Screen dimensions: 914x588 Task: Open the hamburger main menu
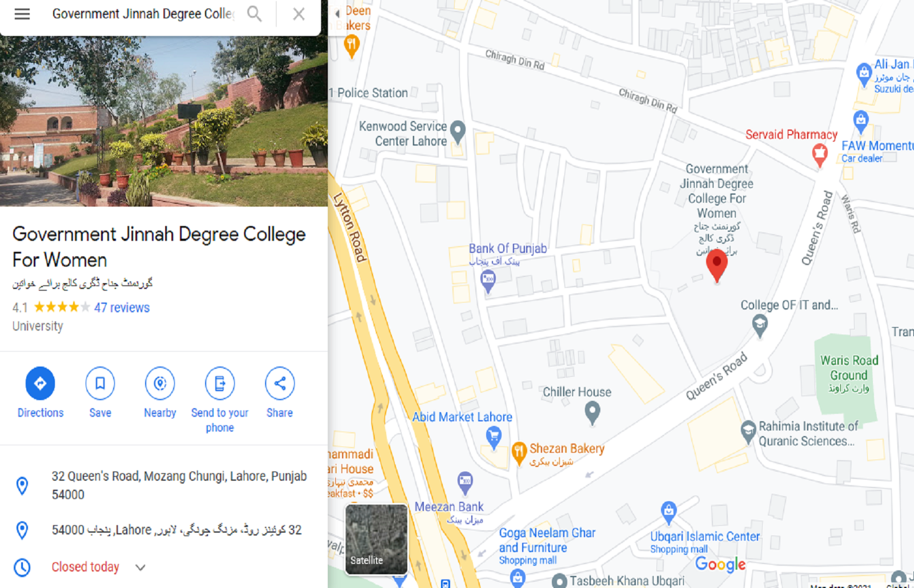[22, 14]
